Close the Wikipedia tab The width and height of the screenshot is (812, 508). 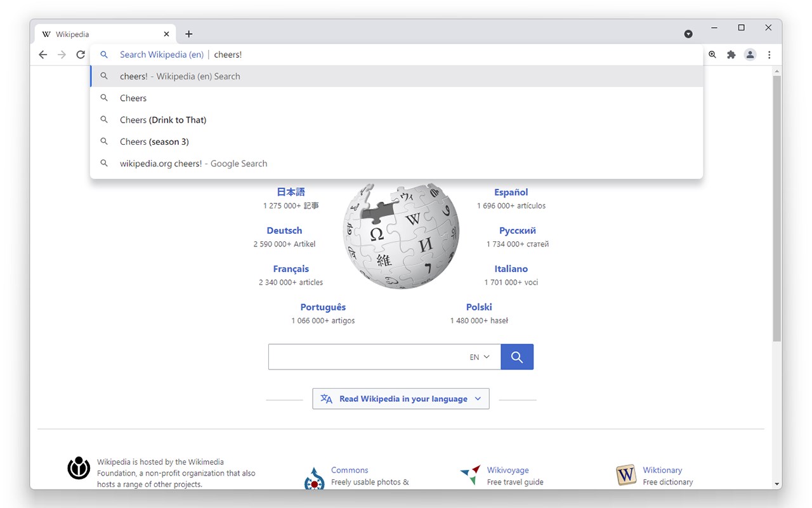click(x=167, y=34)
